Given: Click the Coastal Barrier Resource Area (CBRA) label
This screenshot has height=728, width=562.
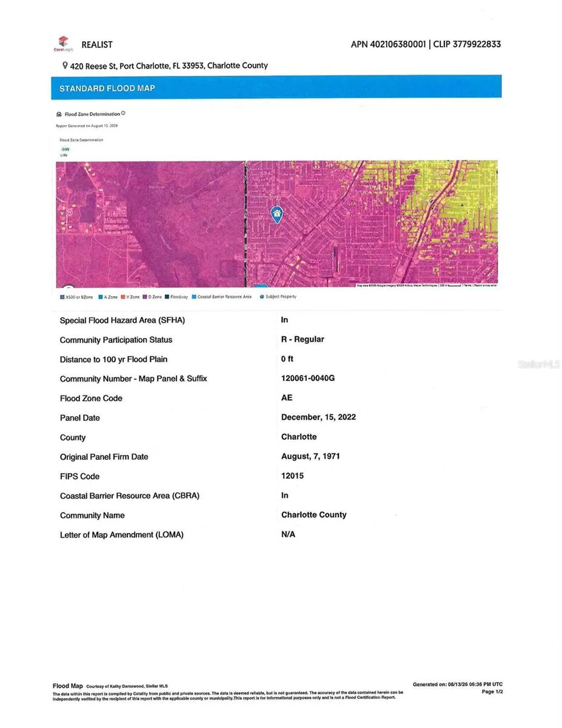Looking at the screenshot, I should [130, 496].
